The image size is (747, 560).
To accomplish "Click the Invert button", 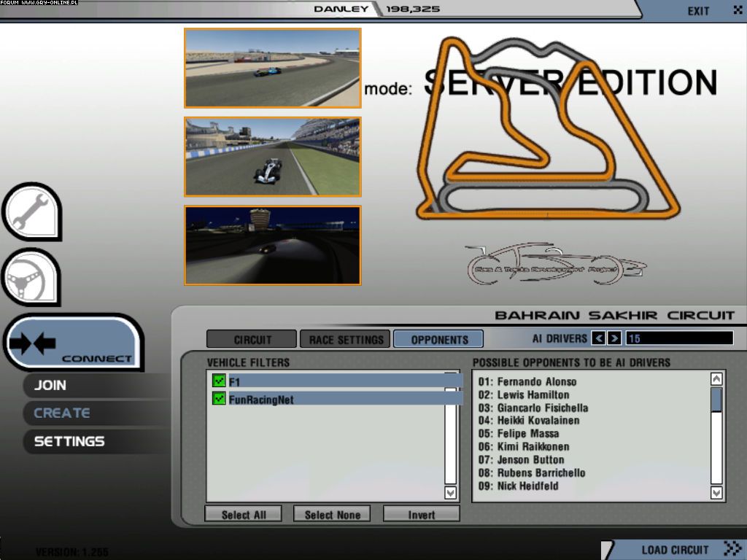I will tap(421, 514).
